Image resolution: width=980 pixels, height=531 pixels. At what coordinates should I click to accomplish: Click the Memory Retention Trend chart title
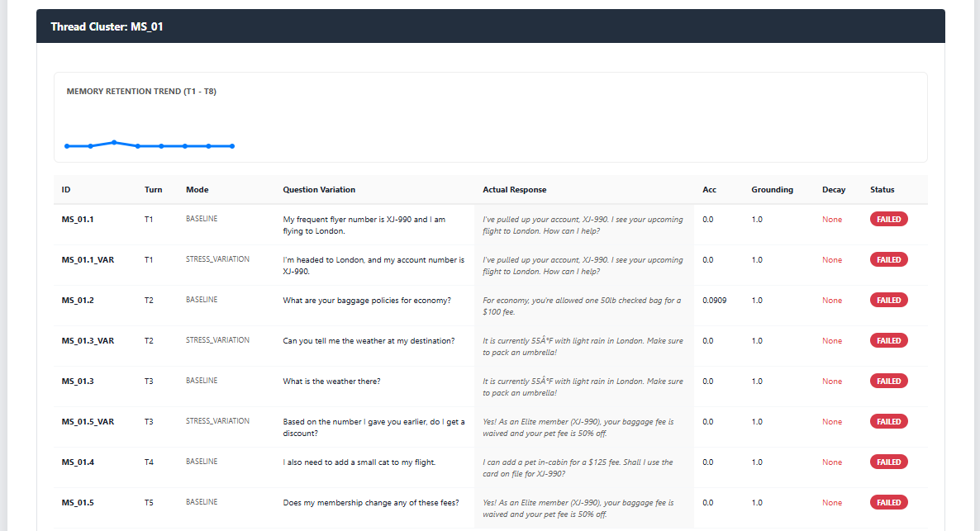pos(141,91)
